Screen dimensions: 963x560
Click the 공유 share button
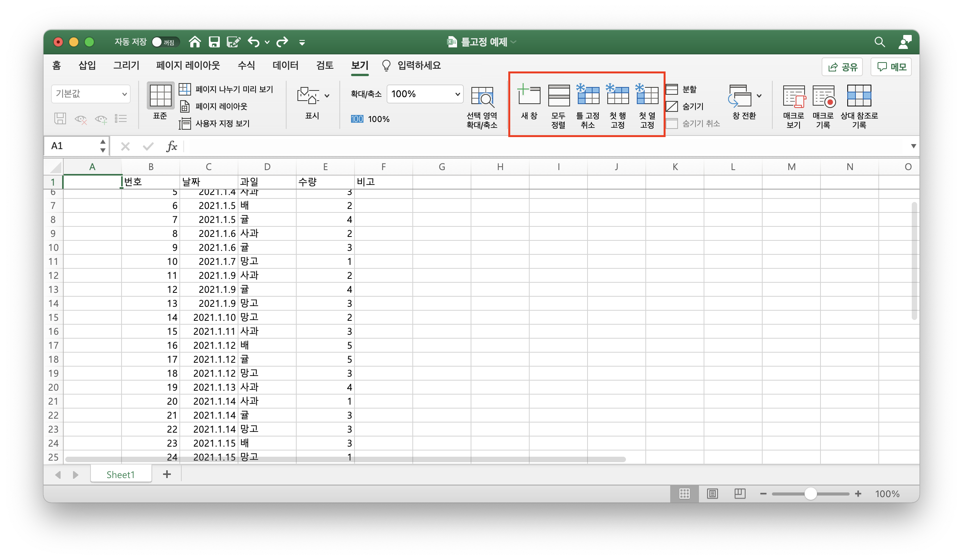tap(842, 67)
